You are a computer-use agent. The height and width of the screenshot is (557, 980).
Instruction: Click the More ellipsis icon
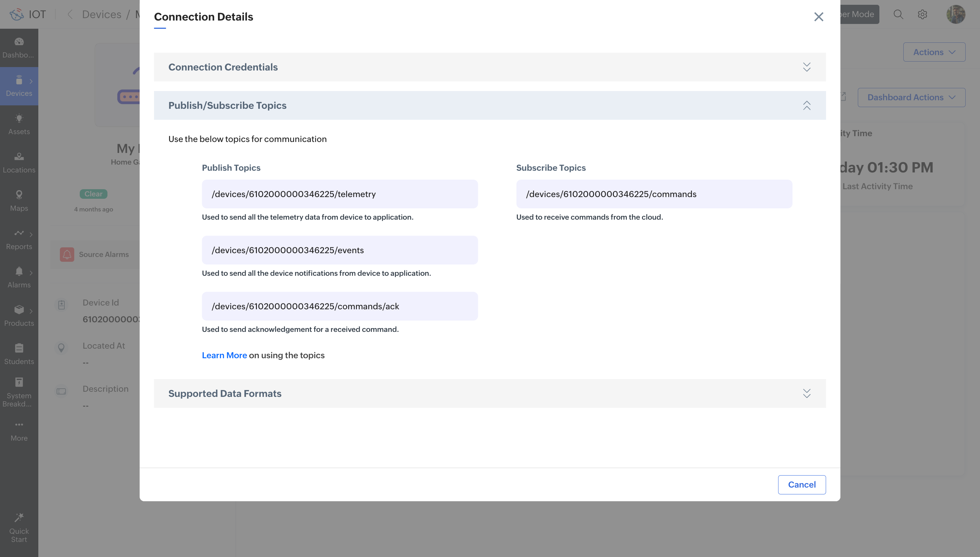click(x=19, y=425)
